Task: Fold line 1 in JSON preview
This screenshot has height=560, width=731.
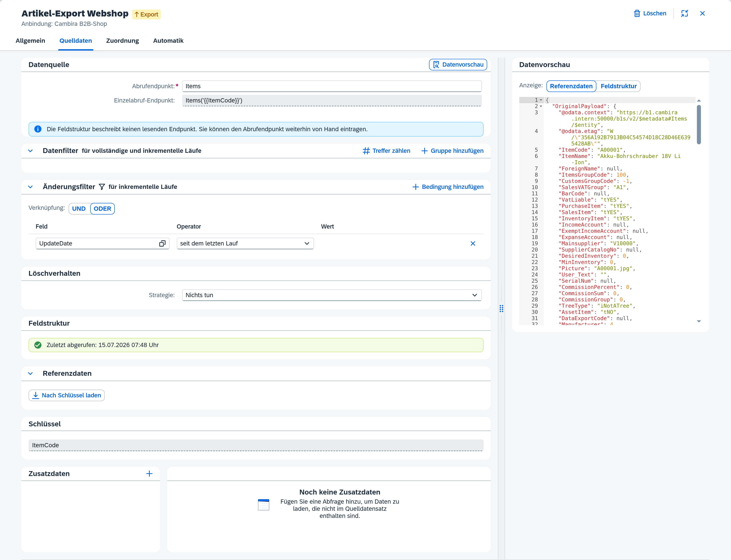Action: (x=541, y=100)
